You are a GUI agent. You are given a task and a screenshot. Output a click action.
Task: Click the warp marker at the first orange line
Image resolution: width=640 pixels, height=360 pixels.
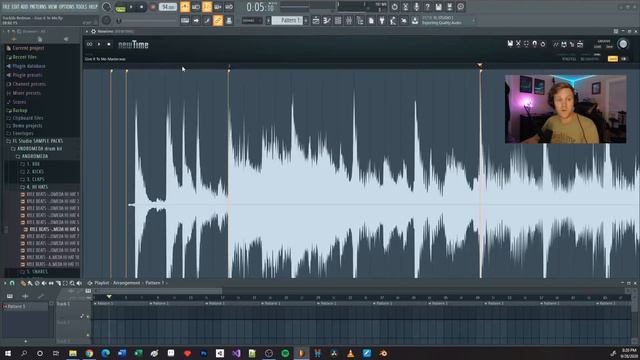click(111, 71)
